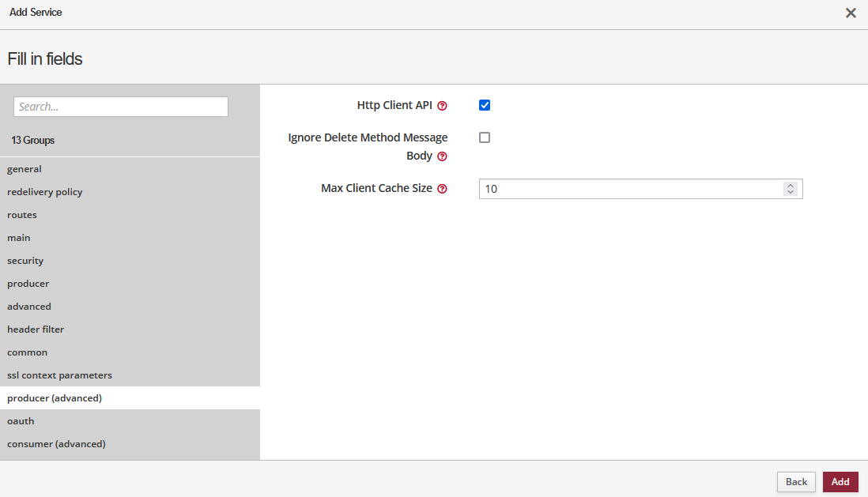Viewport: 868px width, 497px height.
Task: Enable Ignore Delete Method Message Body checkbox
Action: [x=485, y=137]
